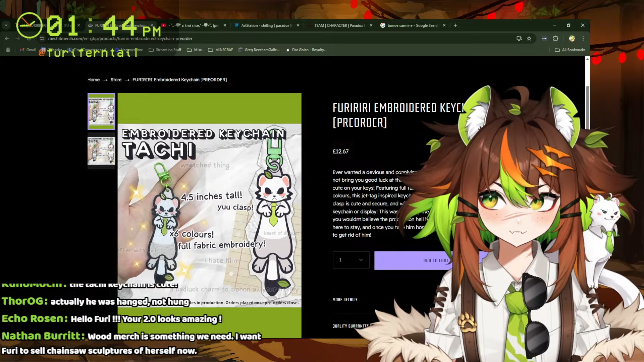Viewport: 644px width, 362px height.
Task: Open the tab search dropdown arrow
Action: (x=6, y=25)
